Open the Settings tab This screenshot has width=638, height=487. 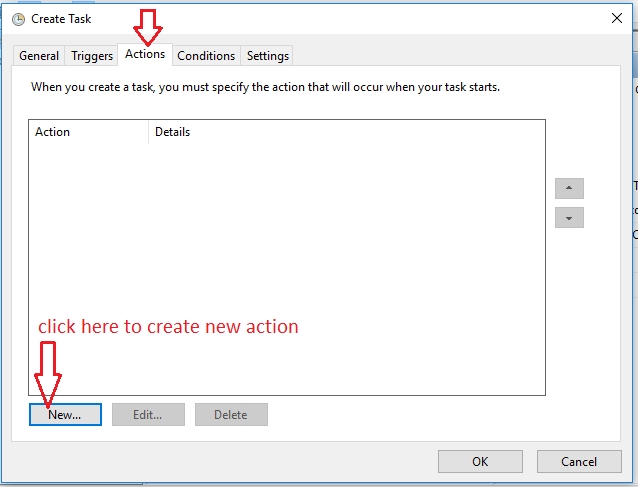(x=267, y=56)
